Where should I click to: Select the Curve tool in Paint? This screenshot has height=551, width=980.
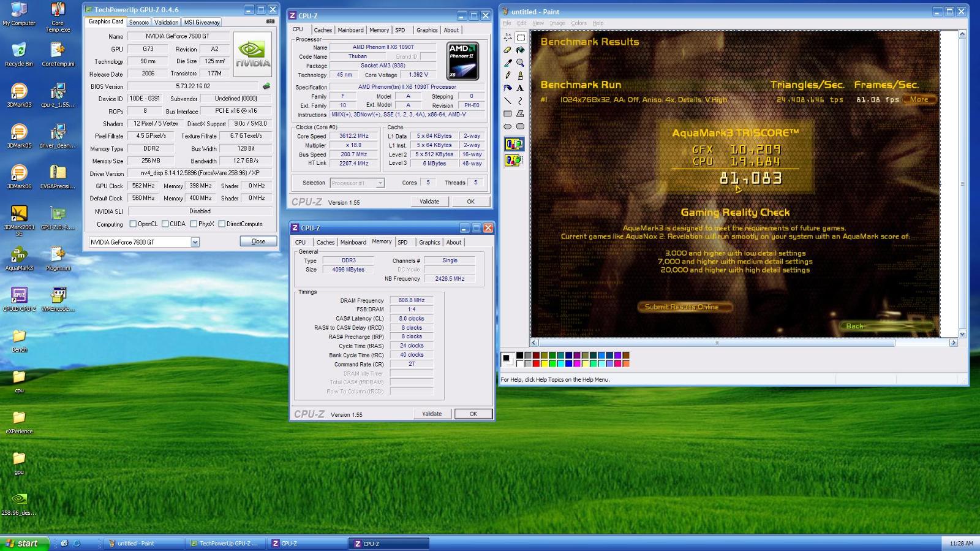pyautogui.click(x=520, y=101)
